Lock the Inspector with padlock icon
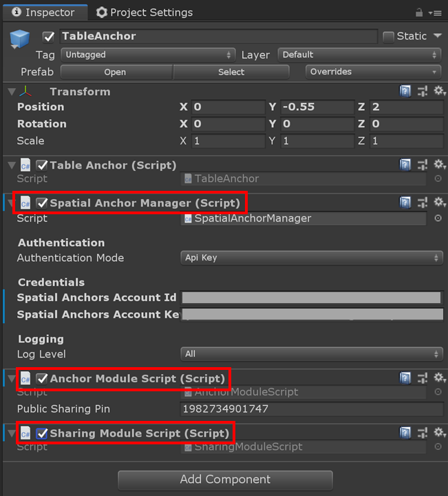The height and width of the screenshot is (496, 448). tap(419, 12)
